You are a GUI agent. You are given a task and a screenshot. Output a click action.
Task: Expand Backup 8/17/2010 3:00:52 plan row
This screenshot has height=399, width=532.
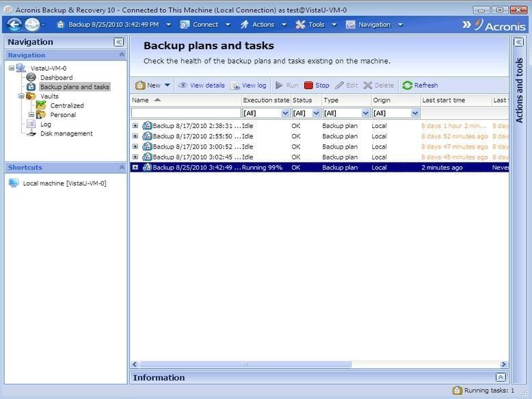tap(135, 146)
